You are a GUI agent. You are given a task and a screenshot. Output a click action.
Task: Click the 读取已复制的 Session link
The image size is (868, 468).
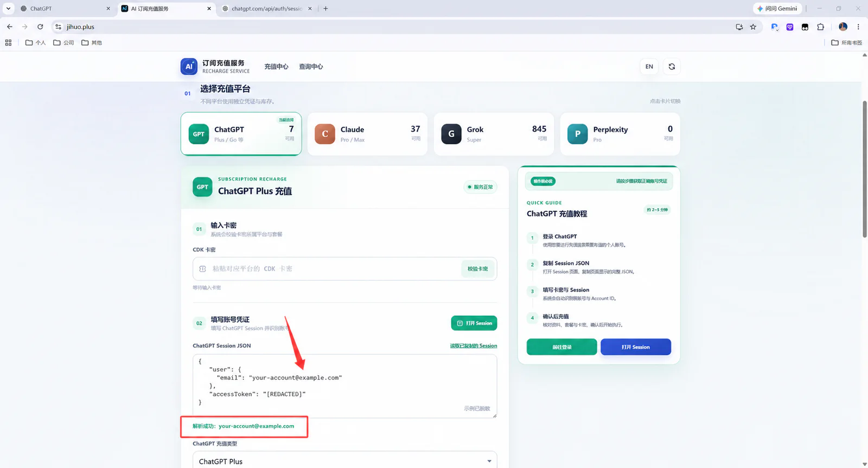point(474,345)
